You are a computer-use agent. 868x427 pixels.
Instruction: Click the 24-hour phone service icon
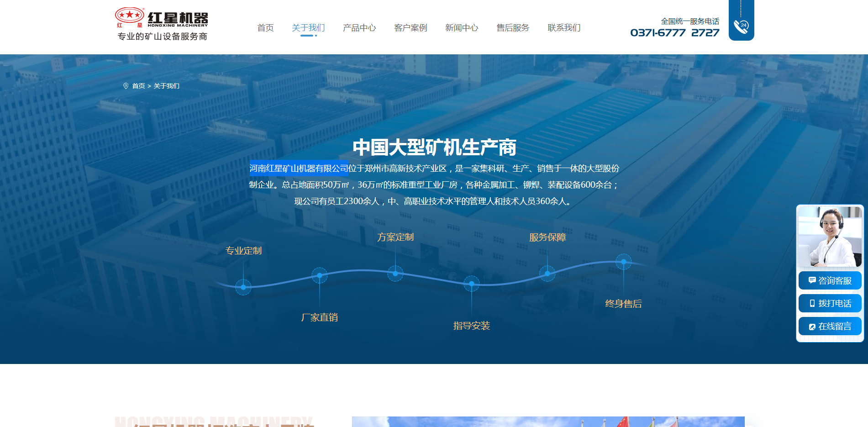point(741,26)
